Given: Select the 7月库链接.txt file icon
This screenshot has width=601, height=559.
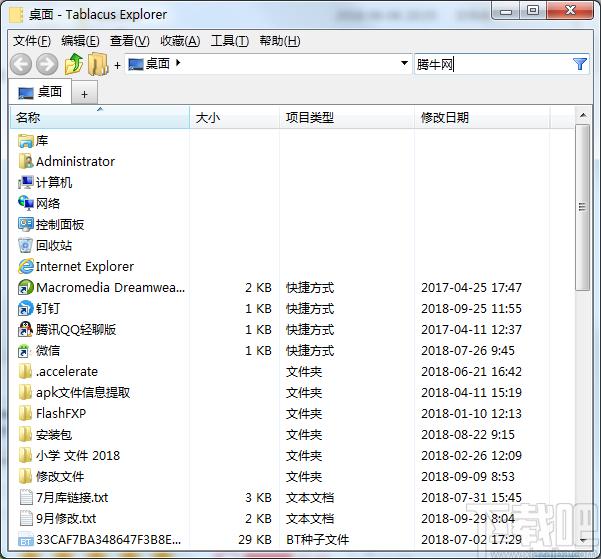Looking at the screenshot, I should point(25,497).
